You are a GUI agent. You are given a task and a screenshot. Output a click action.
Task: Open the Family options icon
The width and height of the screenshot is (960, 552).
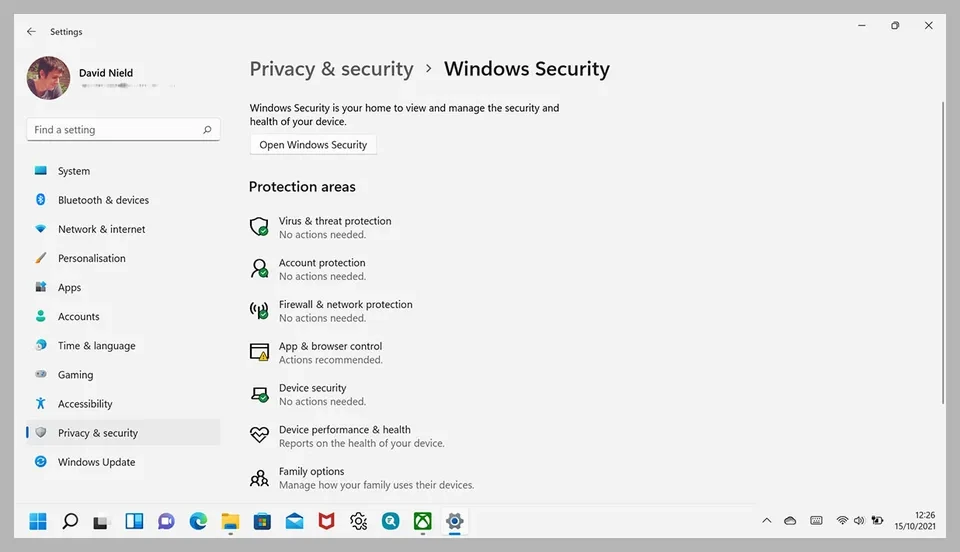coord(259,477)
